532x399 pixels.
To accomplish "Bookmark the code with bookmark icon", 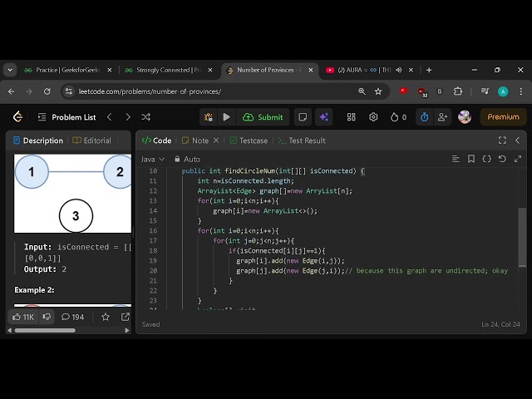I will (471, 159).
